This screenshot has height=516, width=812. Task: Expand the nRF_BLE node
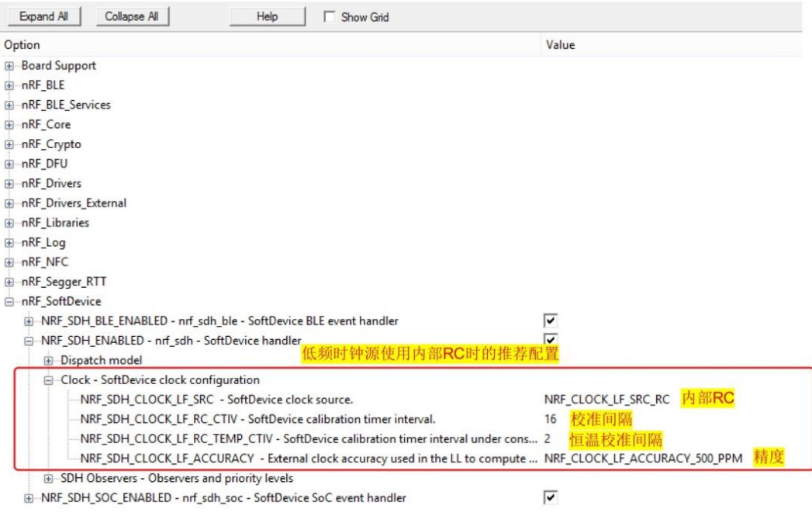pyautogui.click(x=9, y=85)
